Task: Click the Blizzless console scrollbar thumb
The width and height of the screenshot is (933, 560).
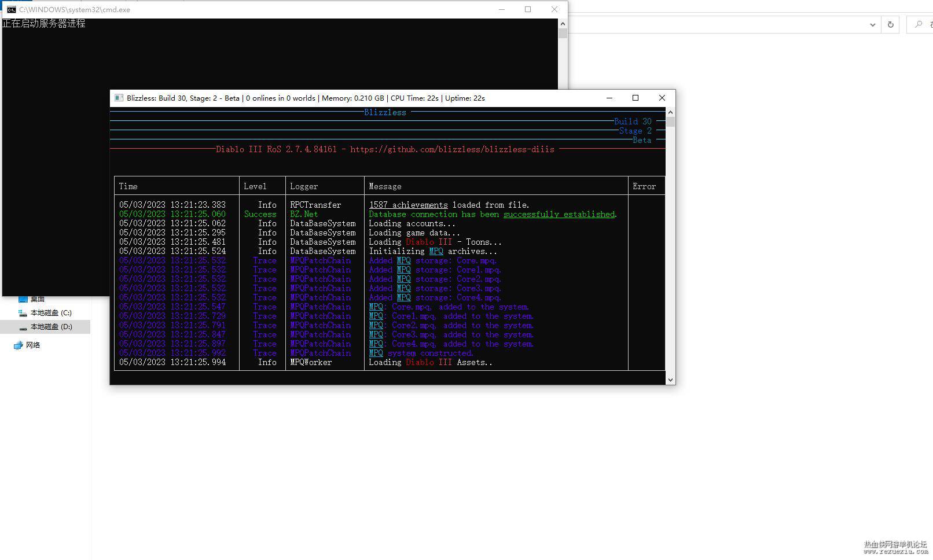Action: tap(670, 122)
